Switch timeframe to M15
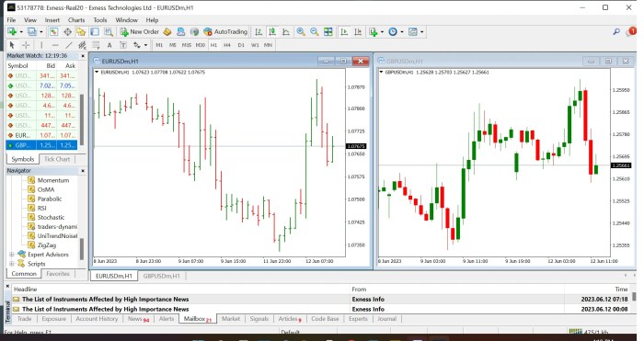Image resolution: width=644 pixels, height=341 pixels. pos(187,45)
